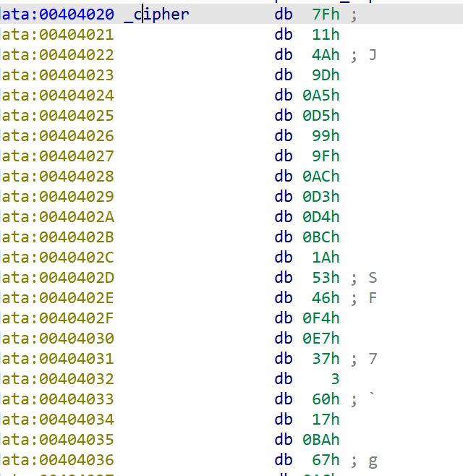Click the 0BCh byte value
Image resolution: width=463 pixels, height=476 pixels.
(321, 237)
